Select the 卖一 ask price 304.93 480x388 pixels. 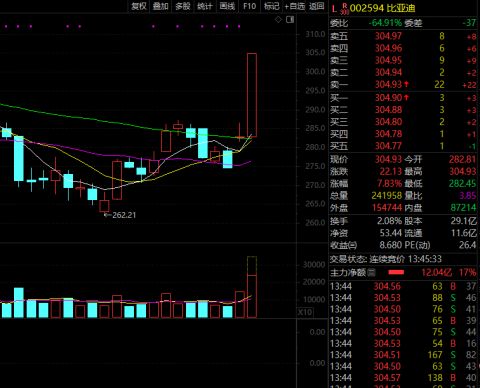coord(388,84)
